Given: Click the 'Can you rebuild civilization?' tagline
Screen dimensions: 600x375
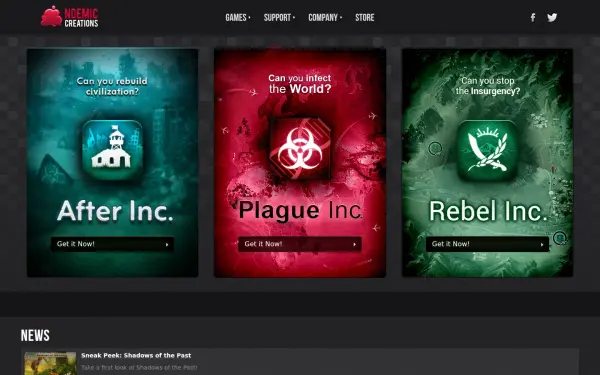Looking at the screenshot, I should tap(112, 86).
